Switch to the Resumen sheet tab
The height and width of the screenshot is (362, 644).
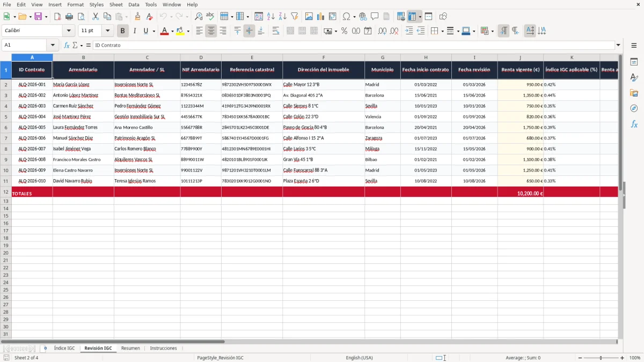point(130,348)
